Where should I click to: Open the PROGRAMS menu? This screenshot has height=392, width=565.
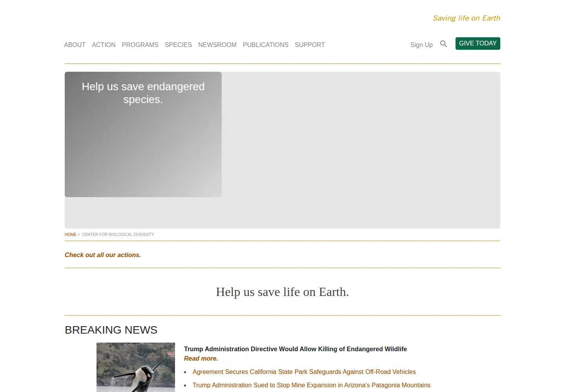pos(140,45)
